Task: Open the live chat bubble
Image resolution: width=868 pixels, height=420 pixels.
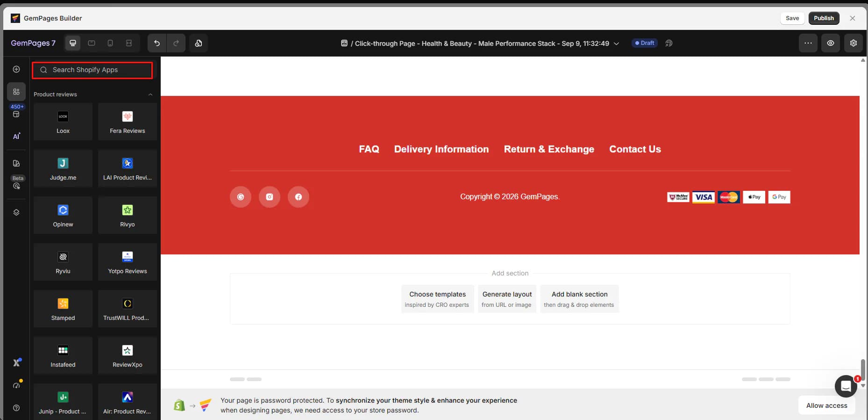Action: tap(846, 386)
